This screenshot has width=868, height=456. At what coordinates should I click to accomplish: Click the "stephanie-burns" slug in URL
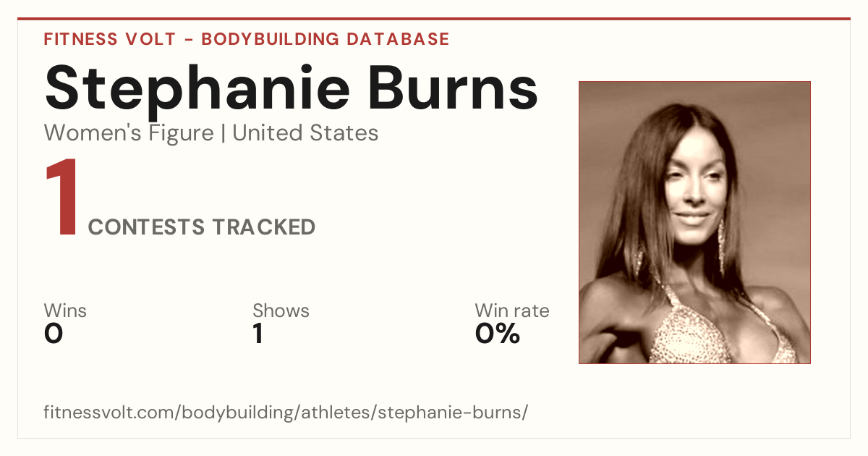coord(450,413)
